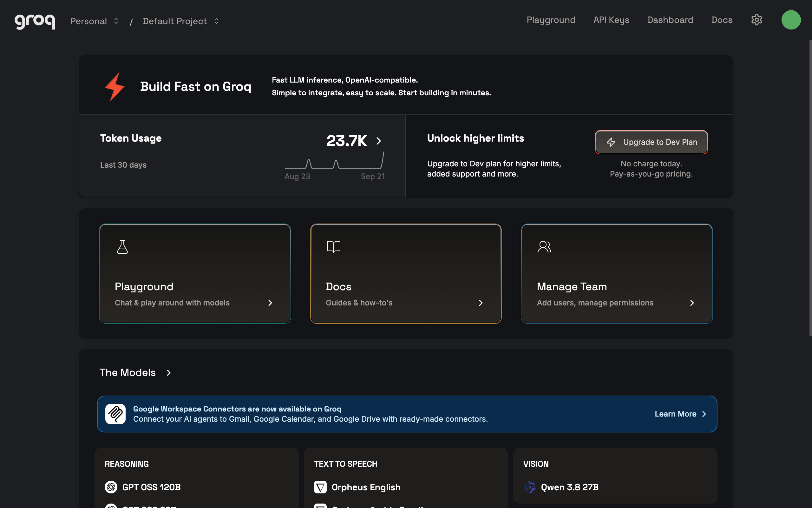Click the Orpheus English model icon
The image size is (812, 508).
point(320,487)
